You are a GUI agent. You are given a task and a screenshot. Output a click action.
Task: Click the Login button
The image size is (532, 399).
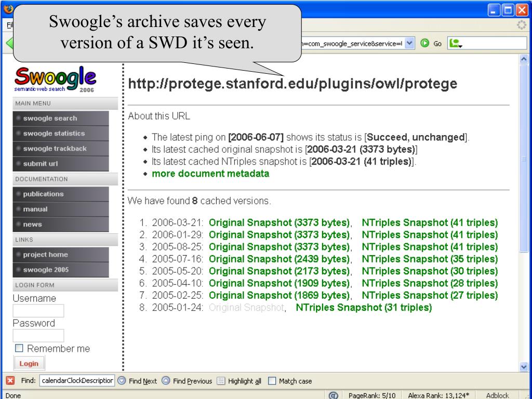(29, 363)
